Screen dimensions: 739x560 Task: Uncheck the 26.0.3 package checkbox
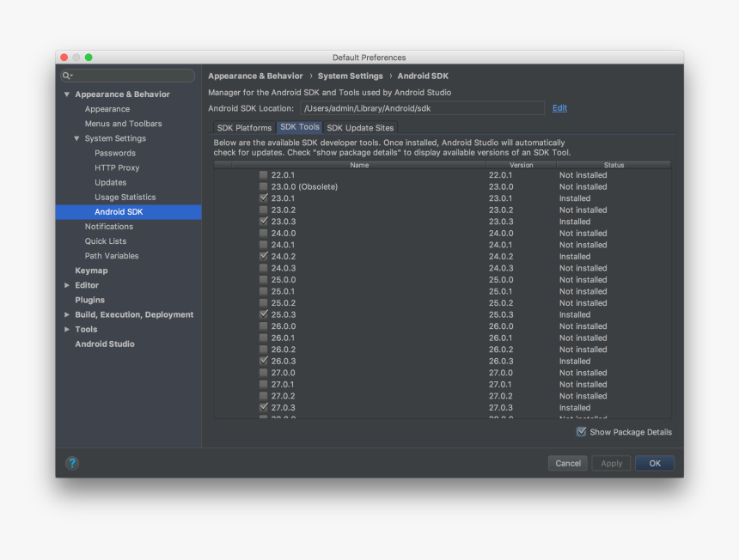tap(264, 361)
